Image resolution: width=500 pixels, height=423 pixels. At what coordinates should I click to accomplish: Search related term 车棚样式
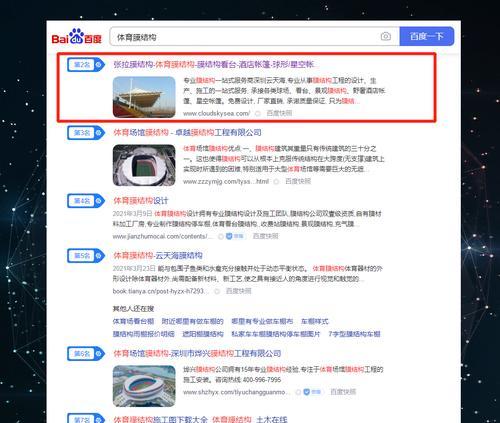click(x=315, y=321)
